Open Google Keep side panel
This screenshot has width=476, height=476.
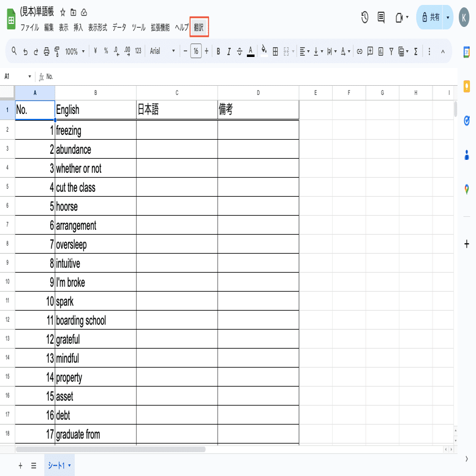pyautogui.click(x=467, y=86)
